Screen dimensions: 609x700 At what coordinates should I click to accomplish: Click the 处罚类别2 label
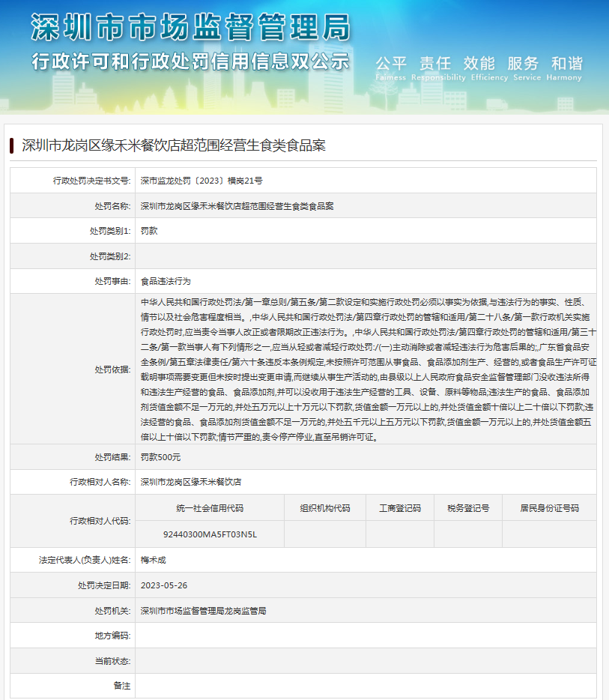pos(110,256)
